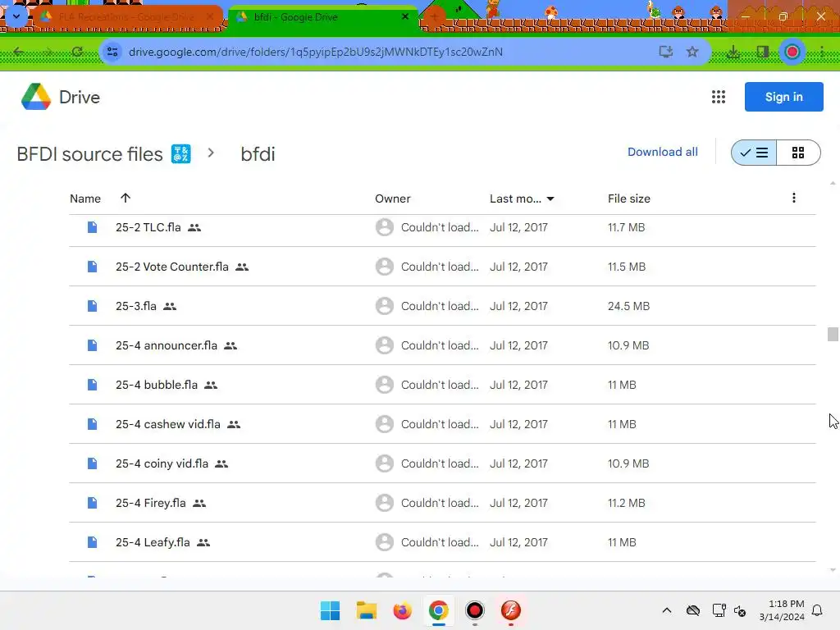Image resolution: width=840 pixels, height=630 pixels.
Task: Click Download all link
Action: click(663, 152)
